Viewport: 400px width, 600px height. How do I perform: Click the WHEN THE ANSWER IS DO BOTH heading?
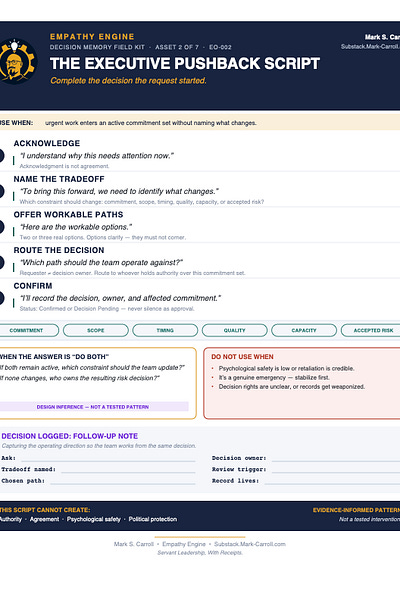click(54, 357)
